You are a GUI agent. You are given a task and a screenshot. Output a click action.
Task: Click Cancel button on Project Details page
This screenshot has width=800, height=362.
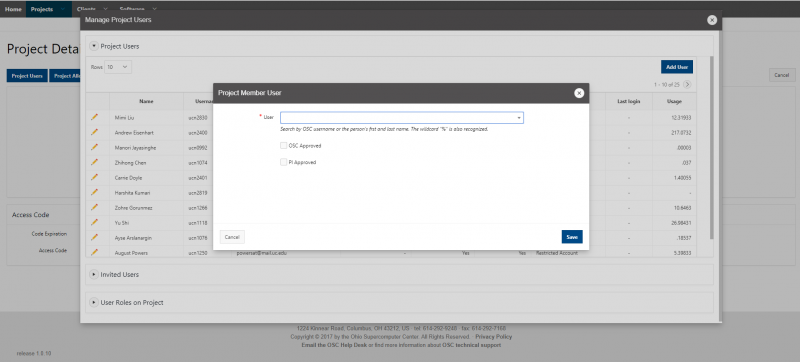tap(782, 75)
